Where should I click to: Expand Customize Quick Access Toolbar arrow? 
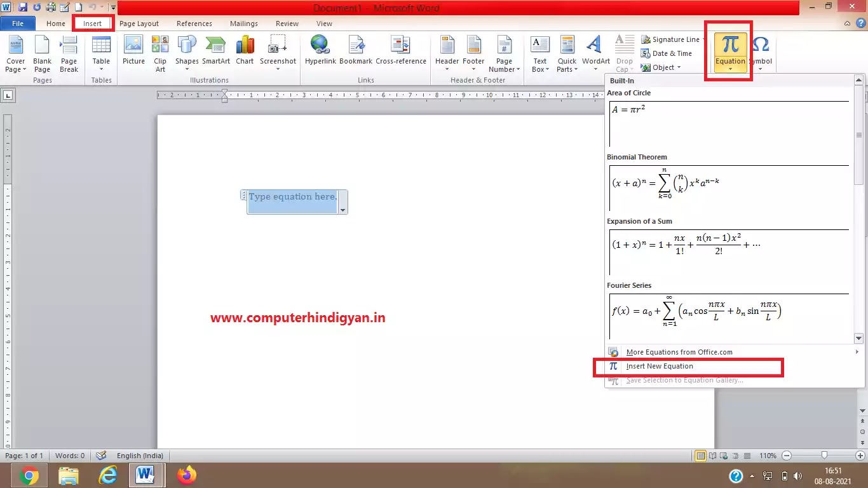(112, 8)
